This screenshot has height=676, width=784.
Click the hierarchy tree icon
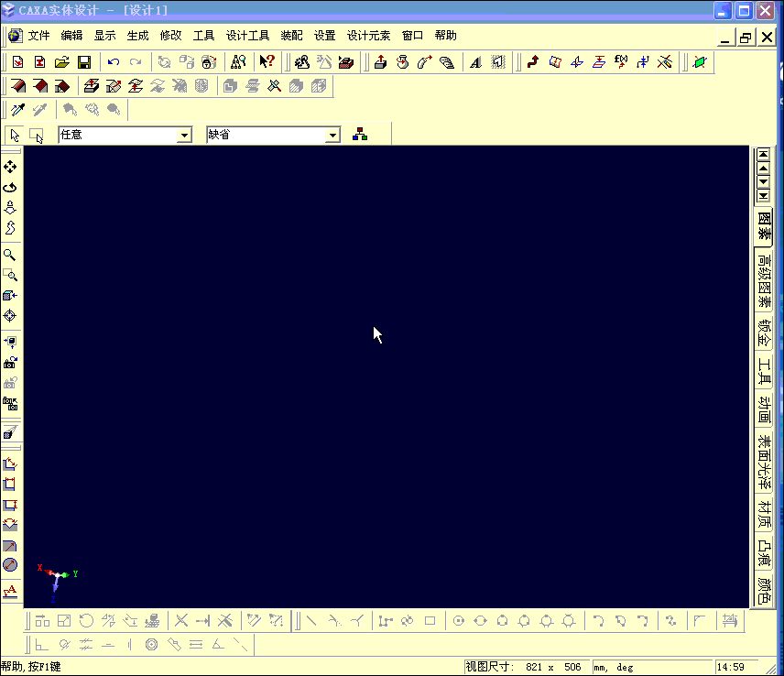(360, 135)
